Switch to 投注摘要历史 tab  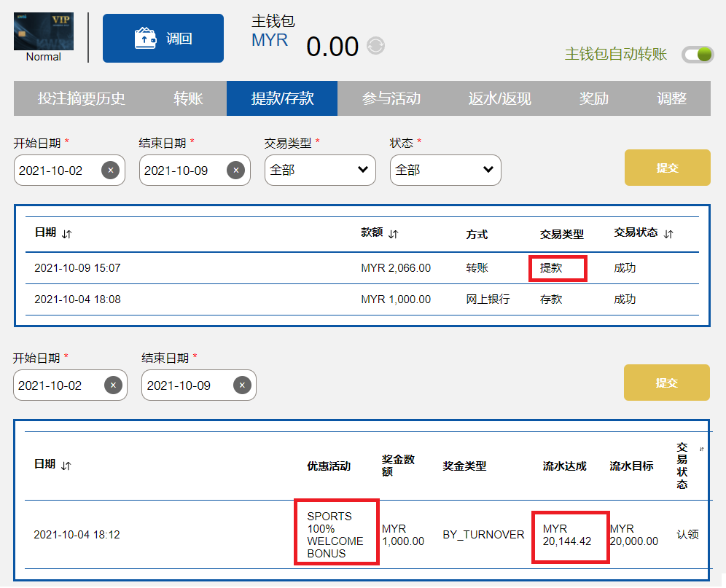(82, 98)
